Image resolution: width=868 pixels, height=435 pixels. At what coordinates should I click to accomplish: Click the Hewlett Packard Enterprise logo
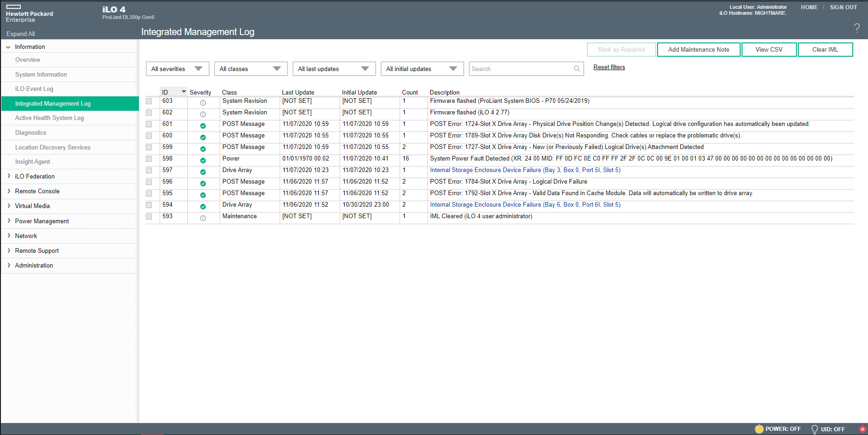[30, 13]
